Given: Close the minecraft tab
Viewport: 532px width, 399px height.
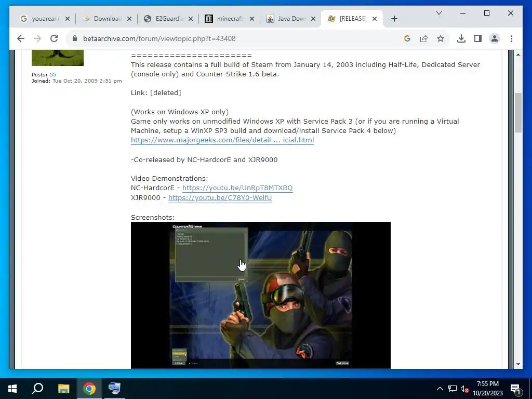Looking at the screenshot, I should click(252, 19).
